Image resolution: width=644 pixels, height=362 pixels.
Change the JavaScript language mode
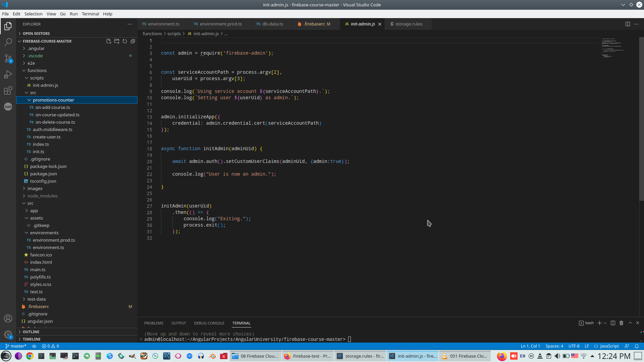click(609, 346)
